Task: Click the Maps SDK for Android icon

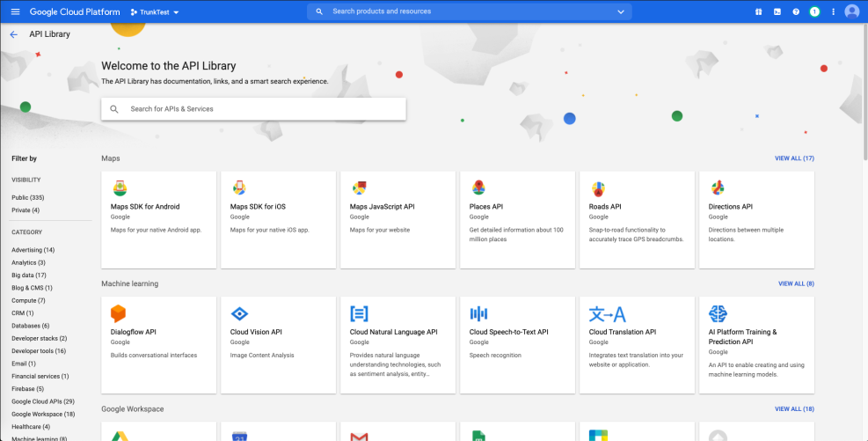Action: click(120, 188)
